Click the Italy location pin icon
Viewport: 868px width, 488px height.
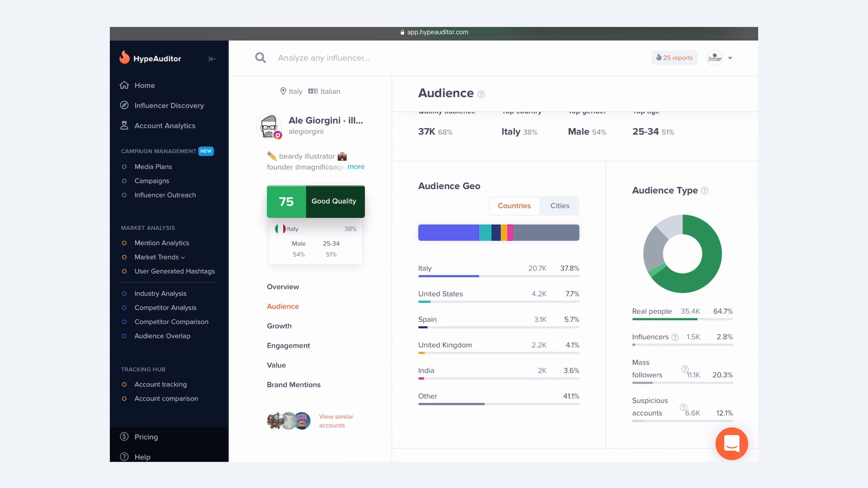coord(283,91)
